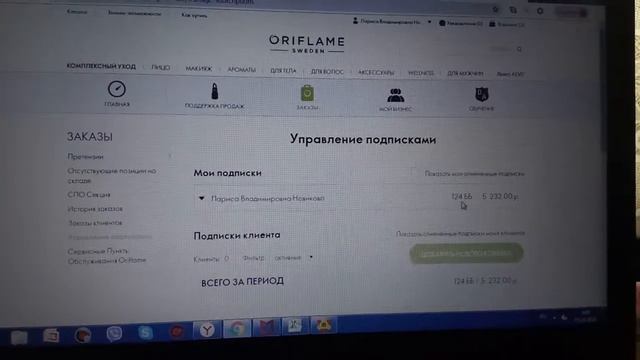
Task: Click the Бизнес возможности top link
Action: click(134, 13)
